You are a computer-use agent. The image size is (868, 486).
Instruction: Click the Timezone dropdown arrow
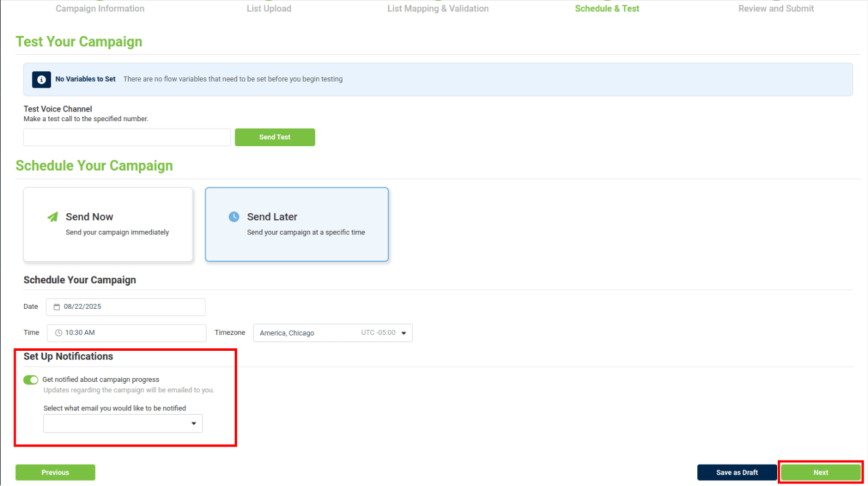tap(404, 333)
